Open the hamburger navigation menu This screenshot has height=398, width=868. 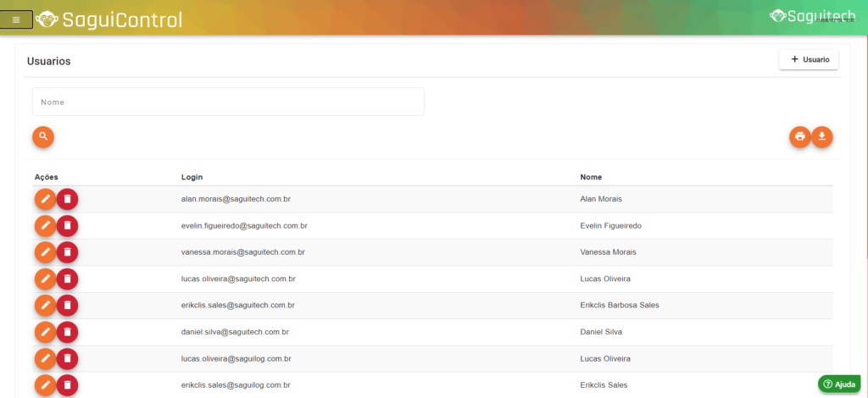click(x=16, y=19)
